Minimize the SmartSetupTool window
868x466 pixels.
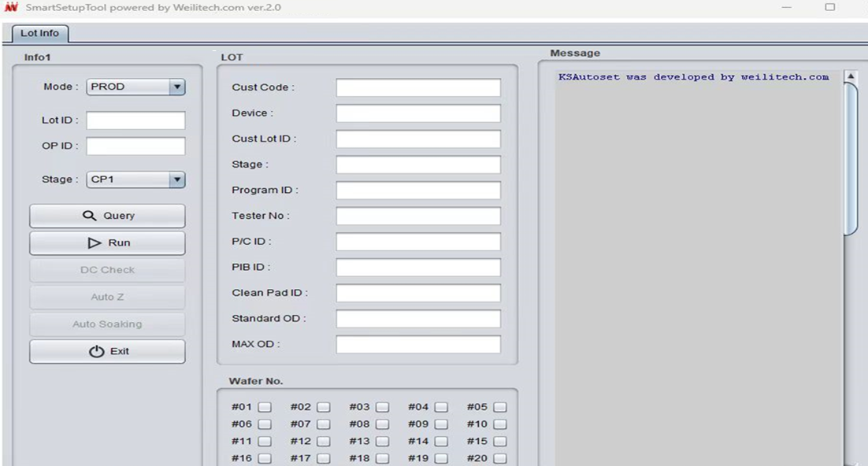[786, 7]
